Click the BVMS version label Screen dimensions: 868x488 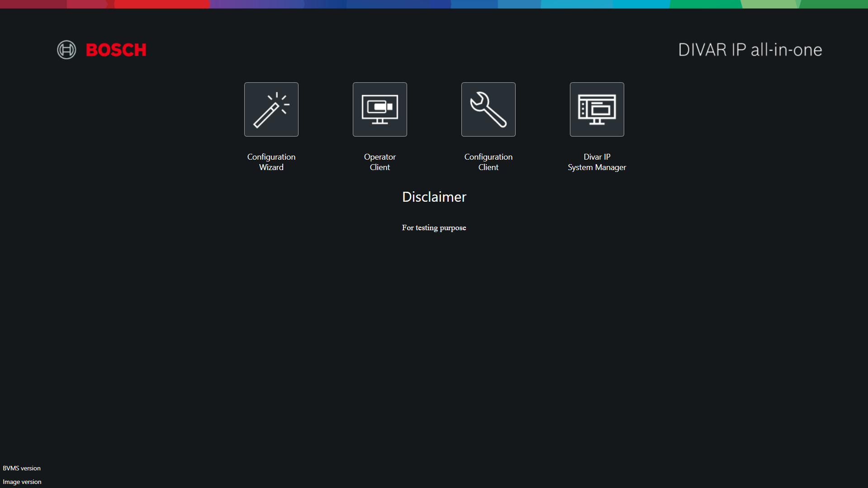pos(22,468)
